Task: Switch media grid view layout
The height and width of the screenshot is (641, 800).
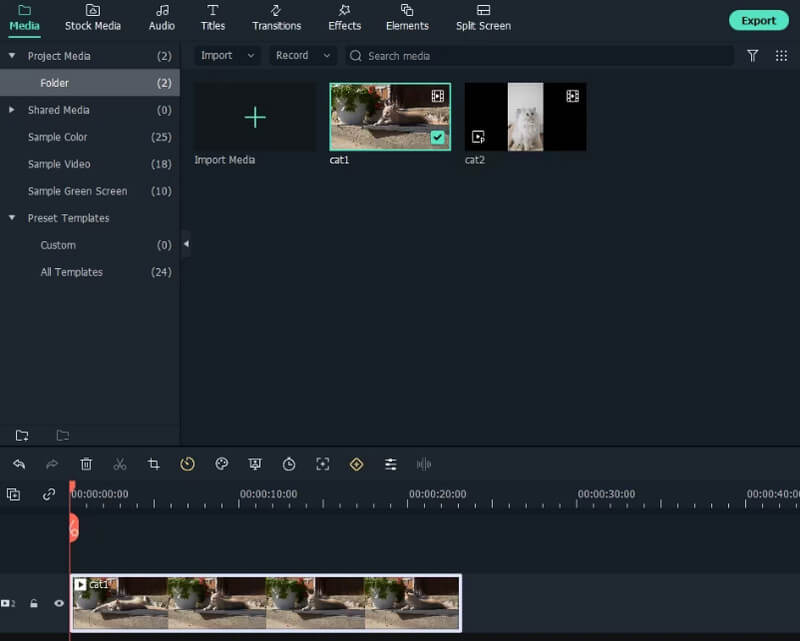Action: [x=781, y=56]
